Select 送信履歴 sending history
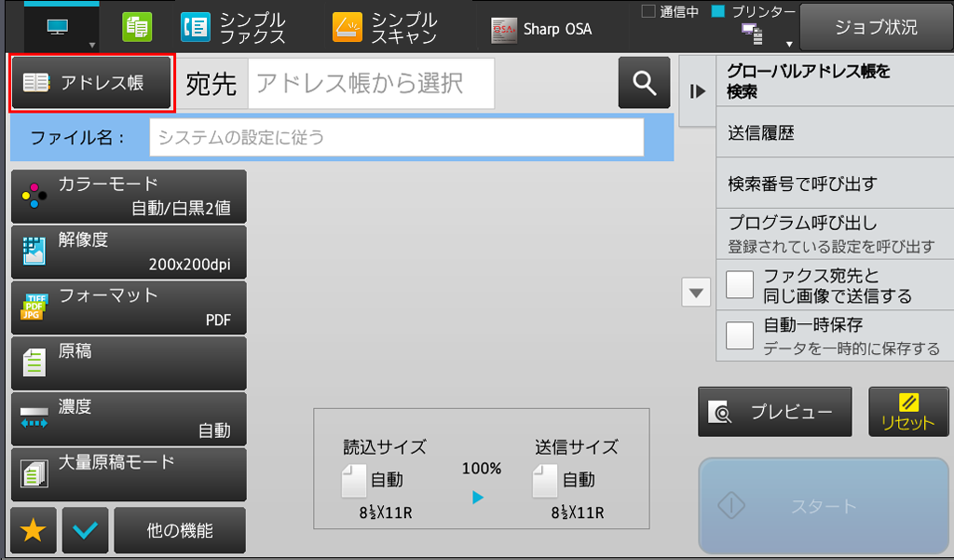This screenshot has width=954, height=560. (835, 132)
